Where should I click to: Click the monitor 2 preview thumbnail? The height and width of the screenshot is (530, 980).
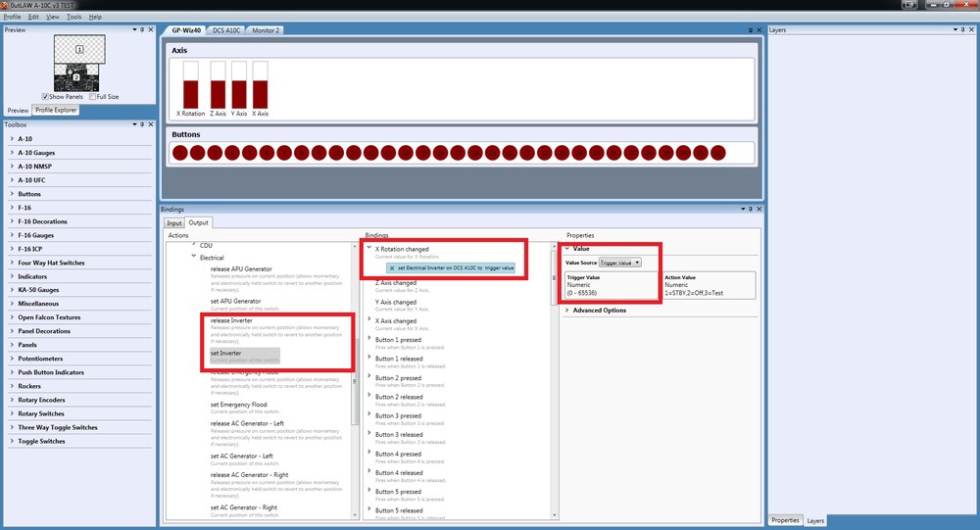coord(76,77)
